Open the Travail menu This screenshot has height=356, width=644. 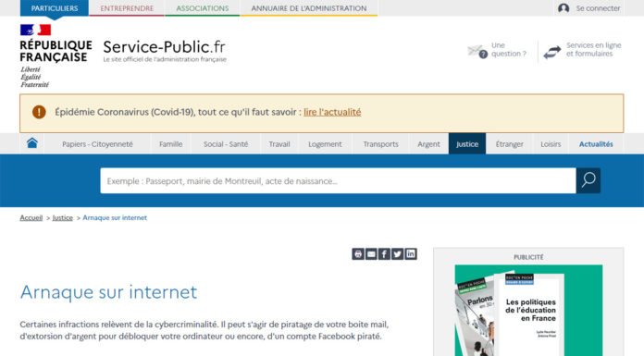[x=279, y=144]
